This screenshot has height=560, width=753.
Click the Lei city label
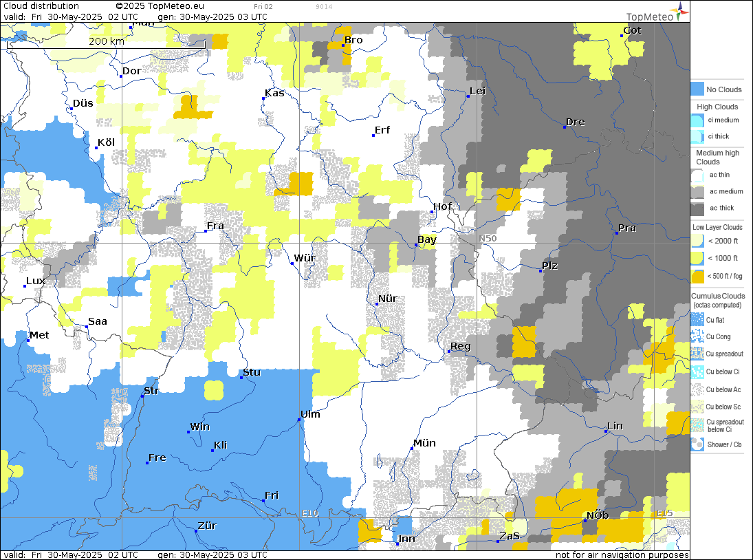[478, 91]
